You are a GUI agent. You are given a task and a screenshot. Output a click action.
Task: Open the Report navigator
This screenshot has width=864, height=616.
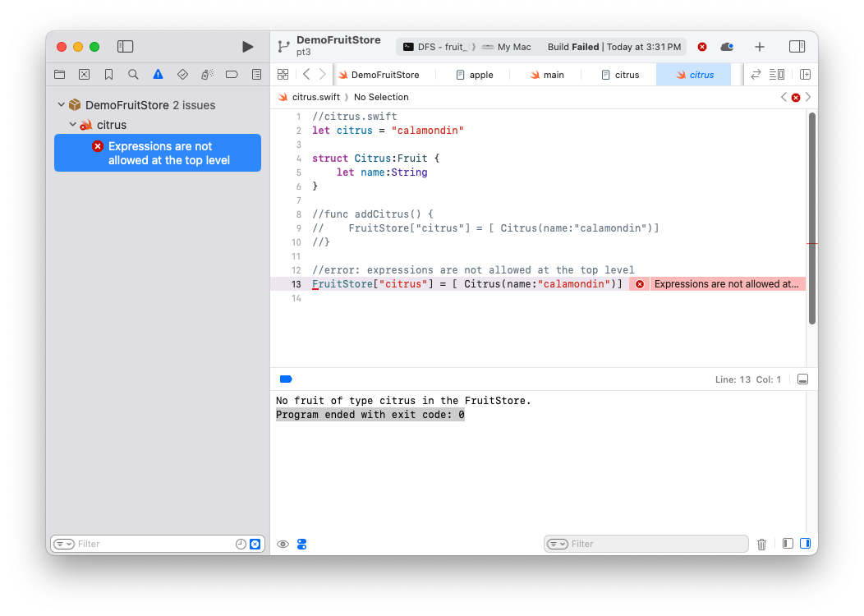coord(257,75)
